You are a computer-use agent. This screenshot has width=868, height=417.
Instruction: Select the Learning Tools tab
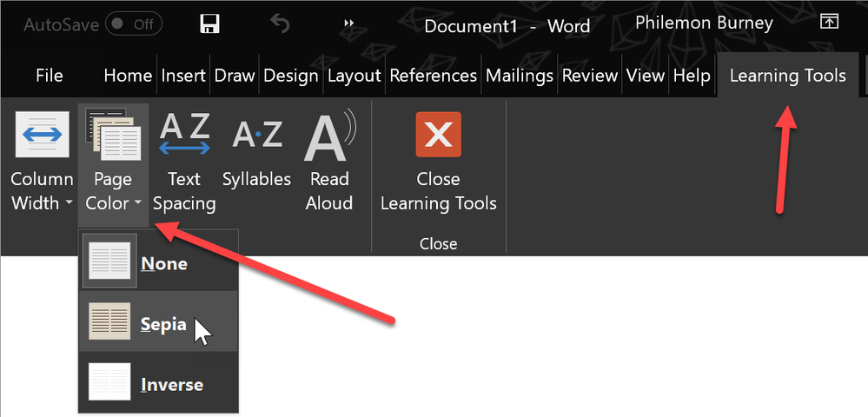pos(788,76)
